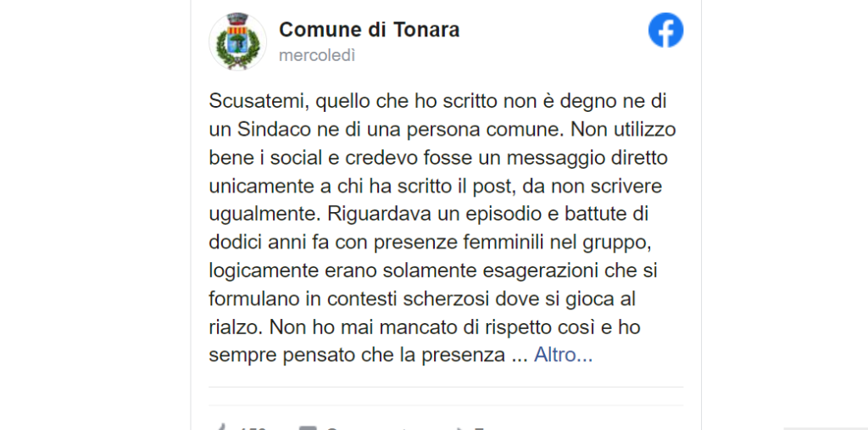
Task: Open Comune di Tonara page name
Action: click(370, 30)
